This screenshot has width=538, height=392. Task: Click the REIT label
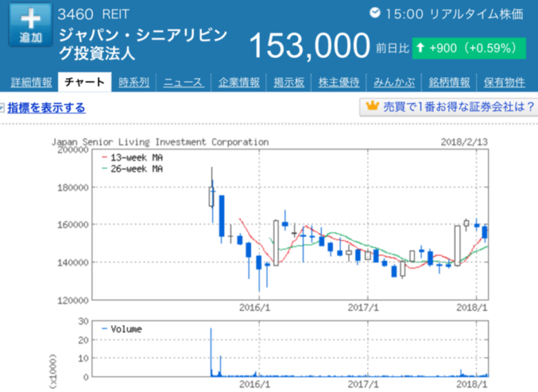(x=116, y=14)
